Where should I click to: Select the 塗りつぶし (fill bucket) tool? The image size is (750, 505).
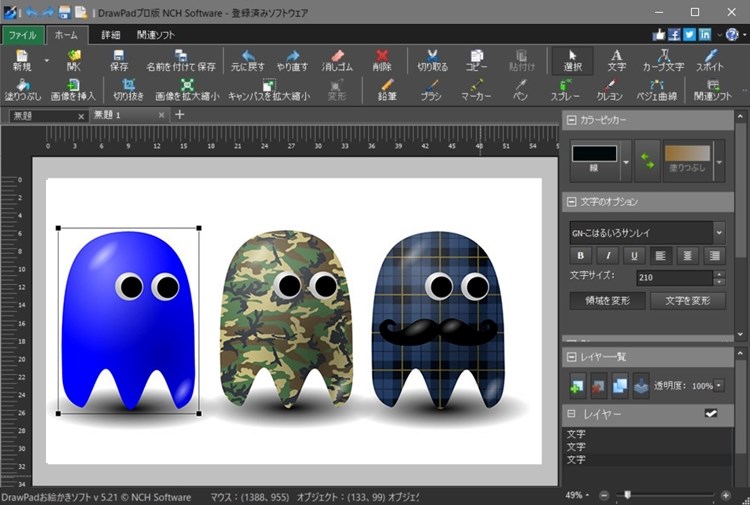(x=23, y=90)
